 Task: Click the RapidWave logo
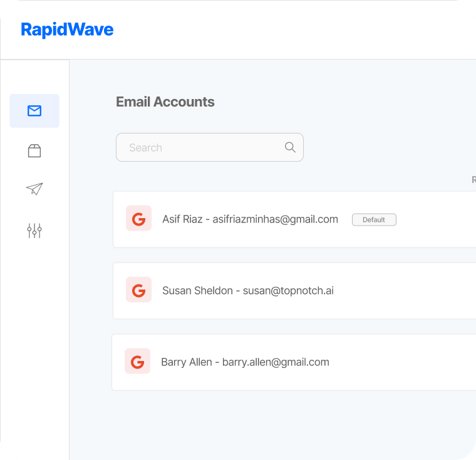click(67, 29)
